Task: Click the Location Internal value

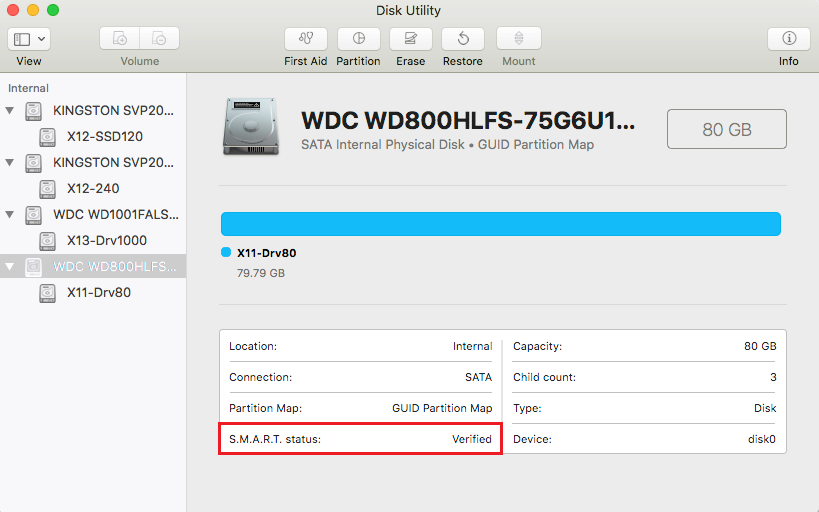Action: tap(472, 346)
